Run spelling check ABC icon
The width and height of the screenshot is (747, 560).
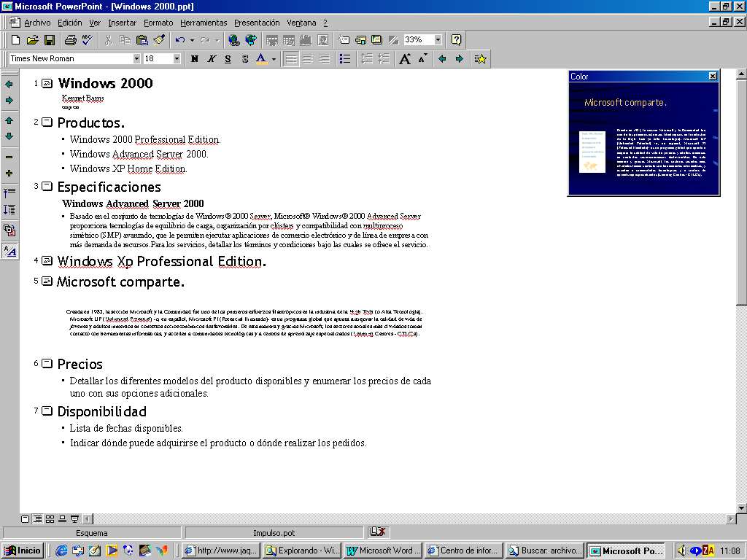click(88, 40)
